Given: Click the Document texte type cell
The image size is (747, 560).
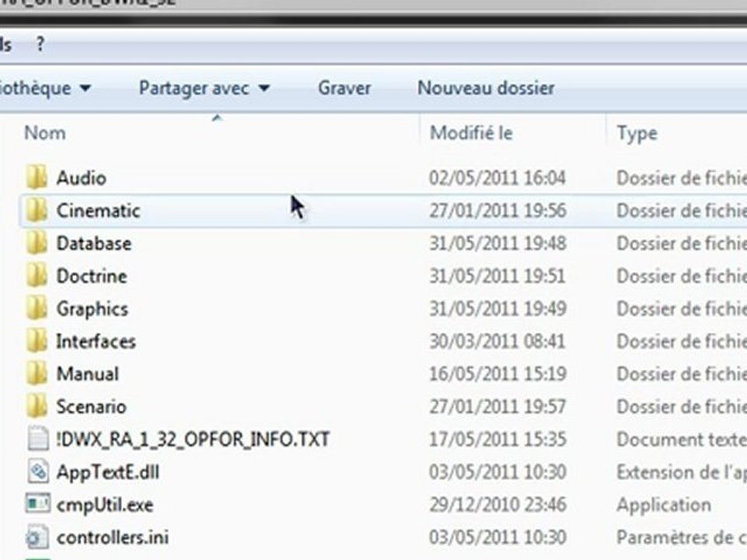Looking at the screenshot, I should click(x=682, y=439).
